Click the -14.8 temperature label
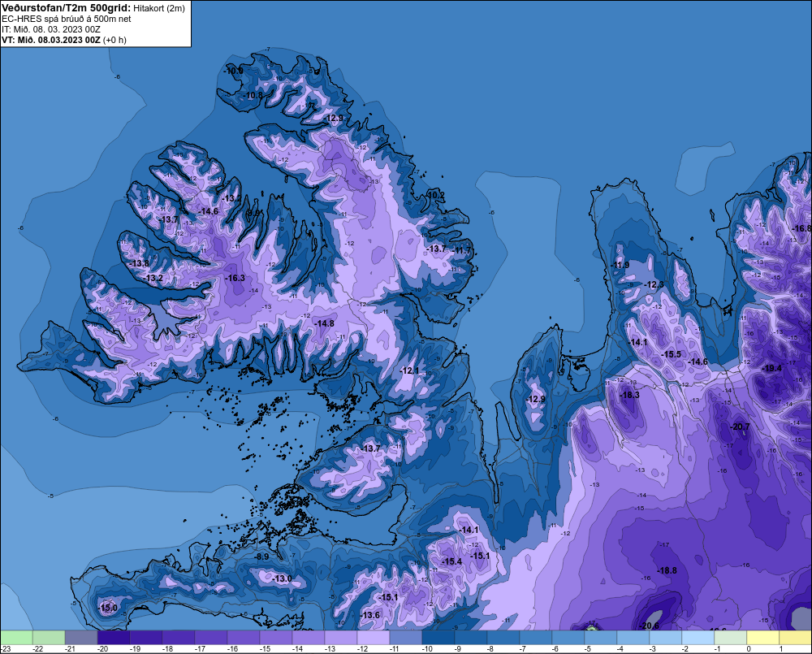The height and width of the screenshot is (654, 812). 324,323
